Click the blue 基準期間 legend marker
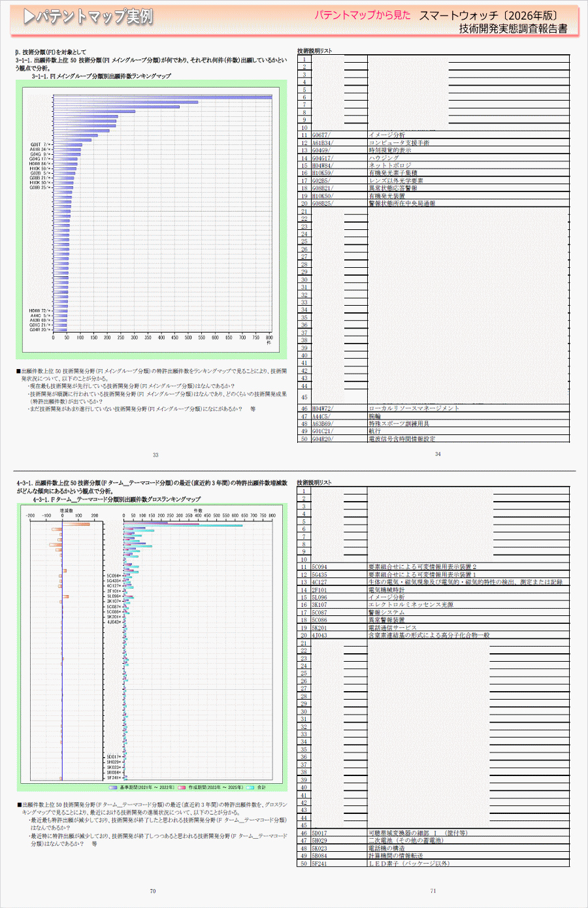Viewport: 588px width, 908px height. (113, 787)
